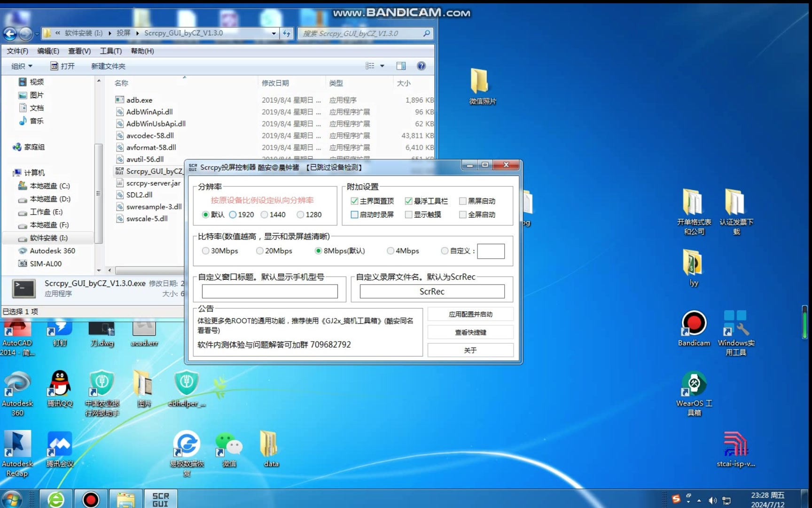Open the 组织 dropdown in Explorer
Viewport: 812px width, 508px height.
tap(22, 66)
